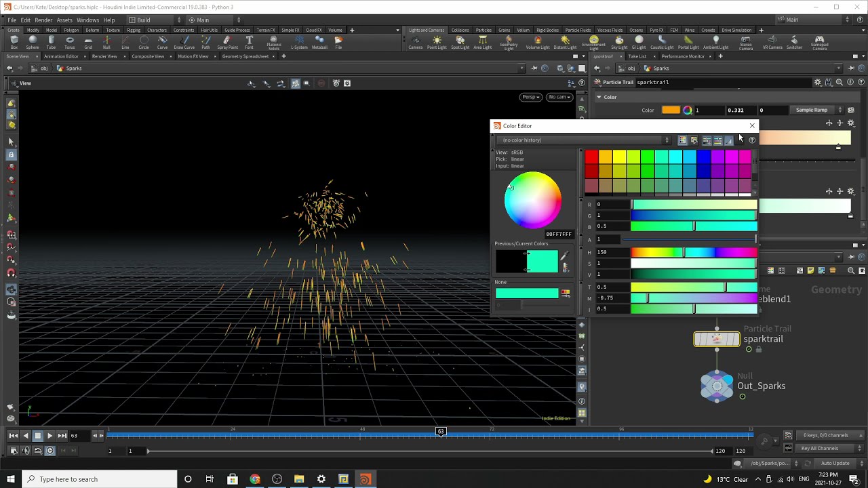This screenshot has width=868, height=488.
Task: Switch to the Geometry Spreadsheet tab
Action: [245, 56]
